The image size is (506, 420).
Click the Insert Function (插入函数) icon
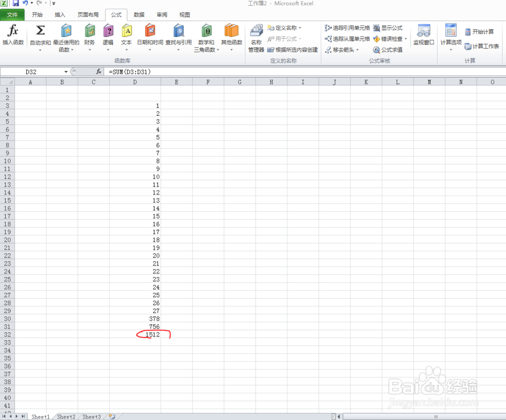[13, 34]
